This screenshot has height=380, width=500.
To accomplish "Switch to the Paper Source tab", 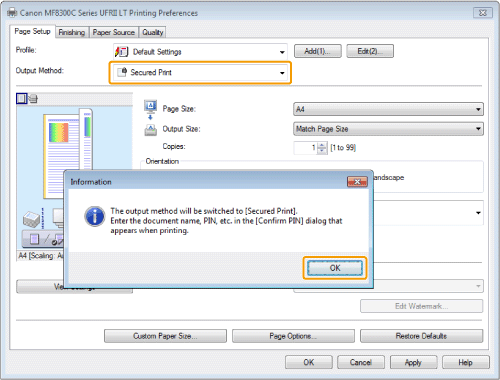I will 114,32.
